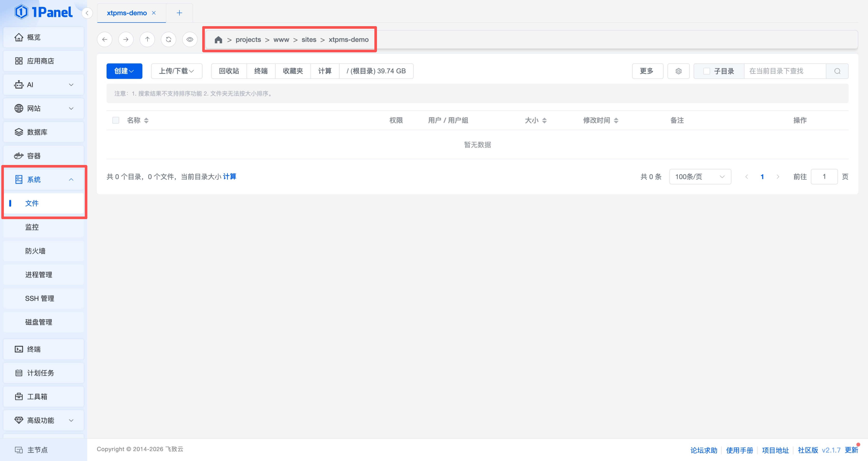Open the table settings gear

click(679, 71)
